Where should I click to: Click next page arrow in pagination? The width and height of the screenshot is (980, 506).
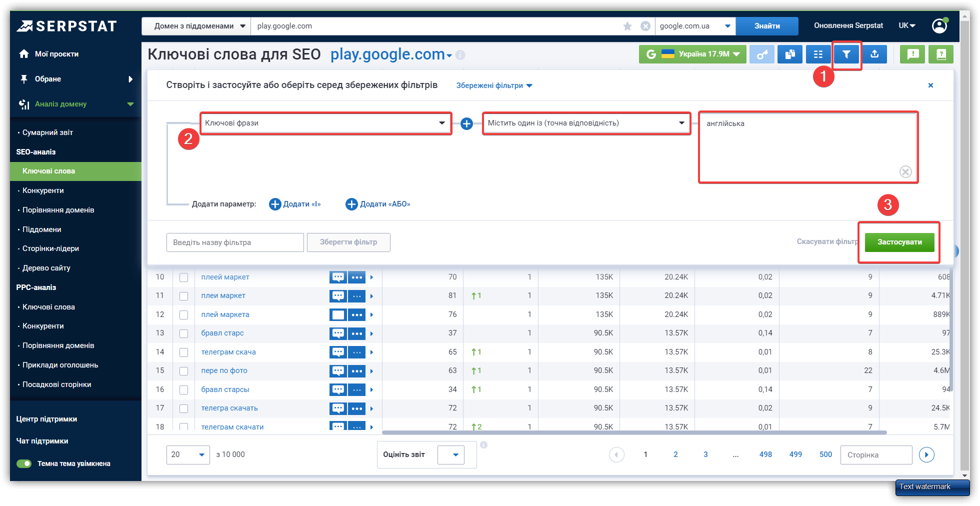click(x=926, y=454)
